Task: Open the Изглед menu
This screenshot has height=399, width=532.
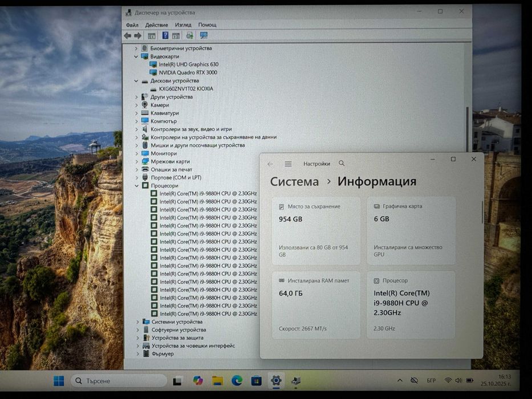Action: (183, 25)
